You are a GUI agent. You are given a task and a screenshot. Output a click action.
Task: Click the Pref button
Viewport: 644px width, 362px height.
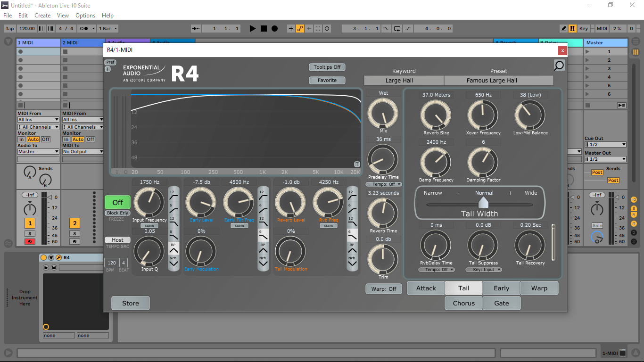click(110, 62)
